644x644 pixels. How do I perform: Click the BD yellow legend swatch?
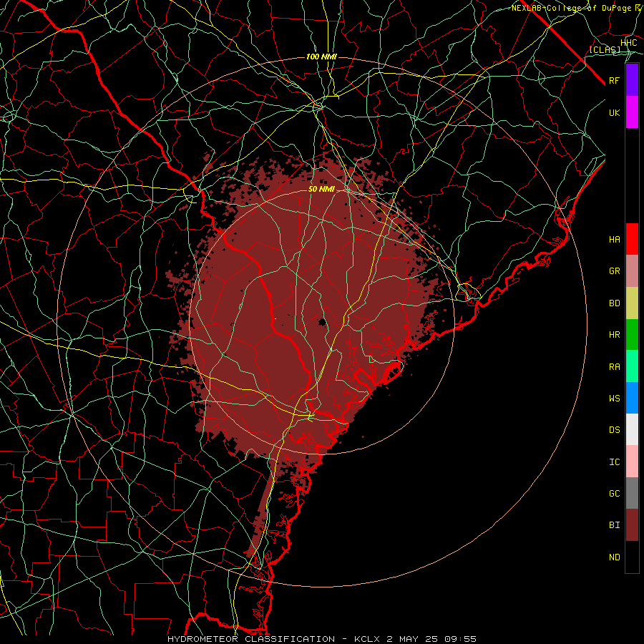[x=632, y=303]
